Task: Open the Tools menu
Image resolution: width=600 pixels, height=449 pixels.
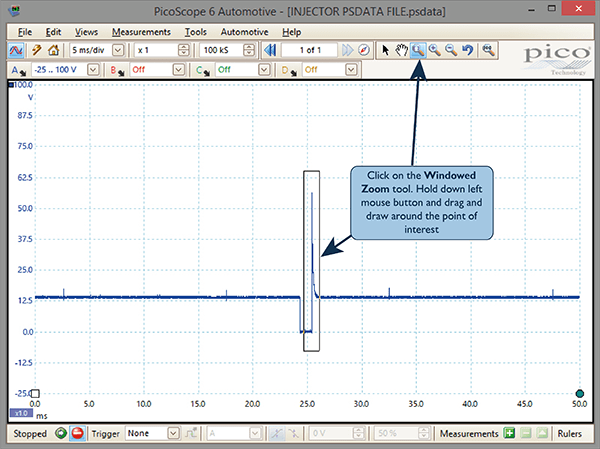Action: point(196,32)
